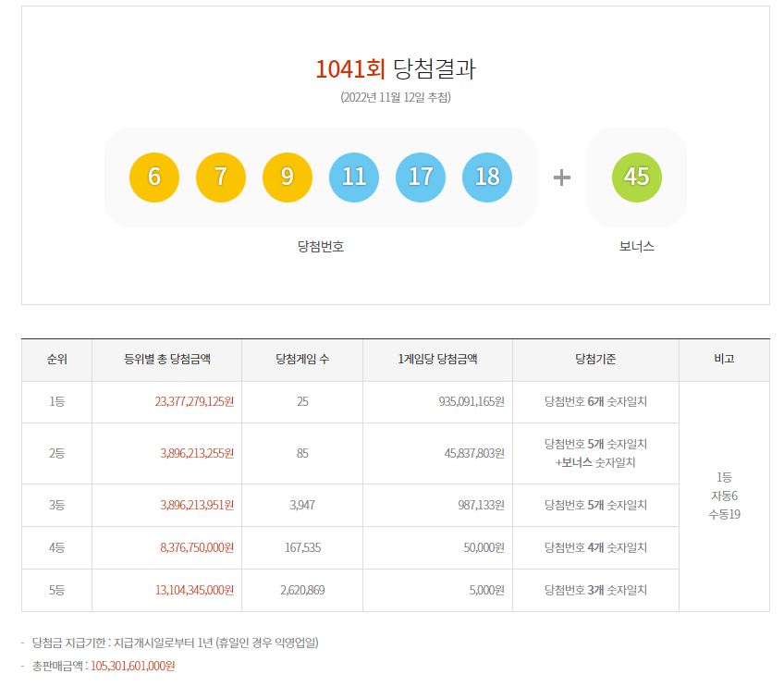Viewport: 784px width, 686px height.
Task: Click the 당첨번호 label under the balls
Action: coord(321,246)
